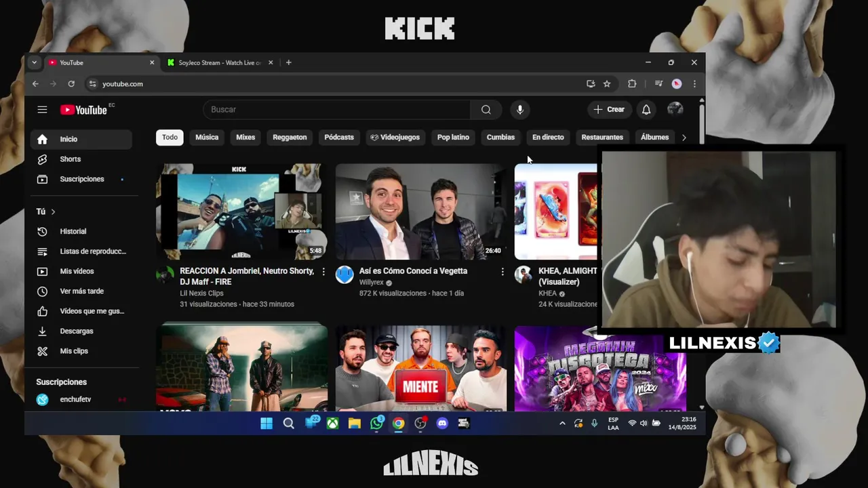Select the Reggaeton filter chip
868x488 pixels.
click(290, 138)
